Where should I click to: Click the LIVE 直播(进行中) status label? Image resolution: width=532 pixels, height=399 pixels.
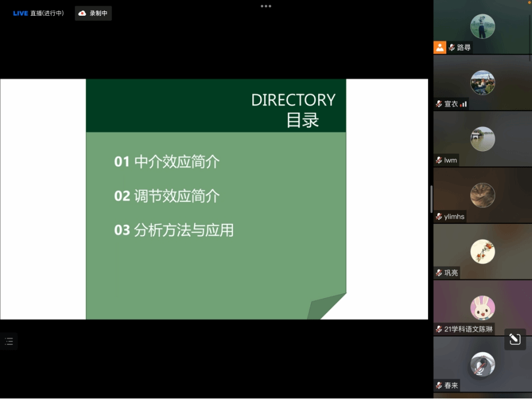[x=38, y=14]
